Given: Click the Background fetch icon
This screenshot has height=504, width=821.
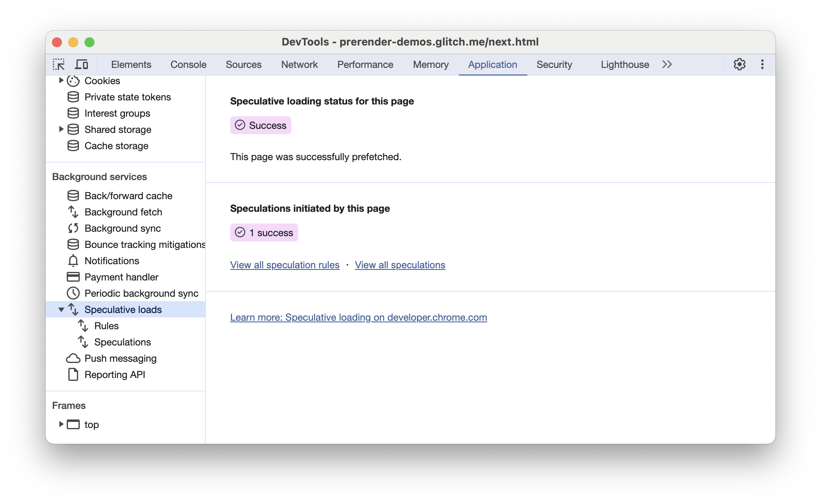Looking at the screenshot, I should click(72, 212).
